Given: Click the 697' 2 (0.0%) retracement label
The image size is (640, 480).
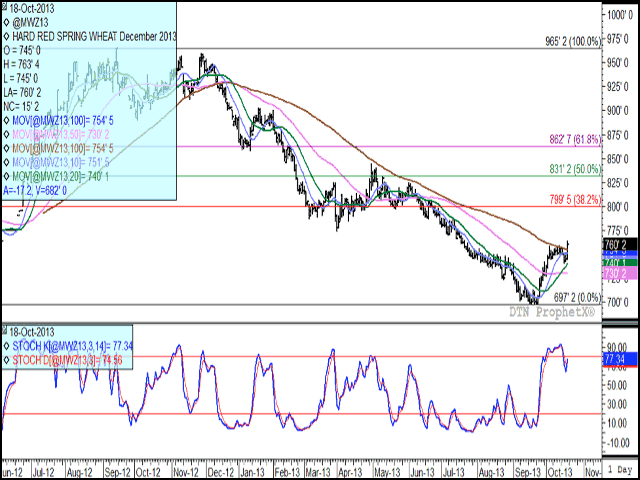Looking at the screenshot, I should (x=577, y=296).
